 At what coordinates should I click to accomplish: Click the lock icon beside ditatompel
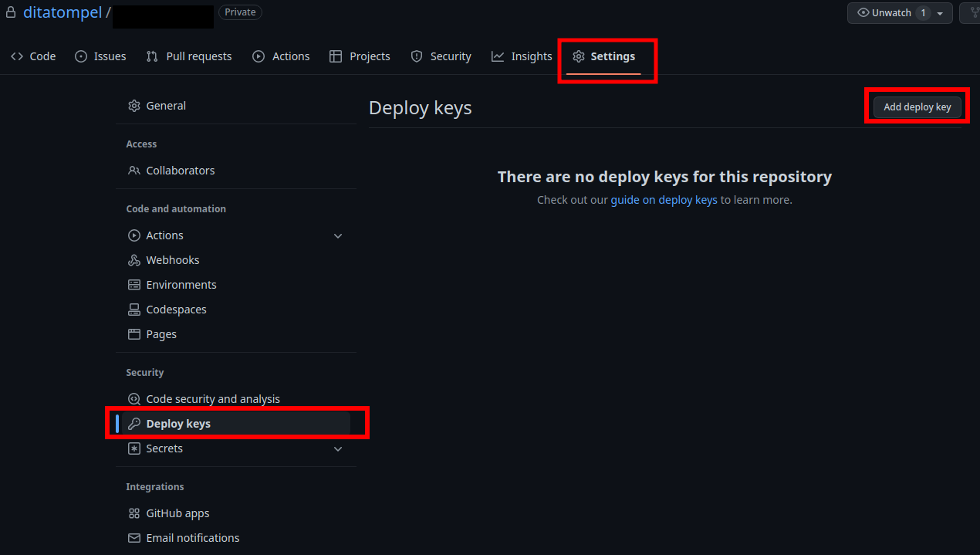[11, 12]
